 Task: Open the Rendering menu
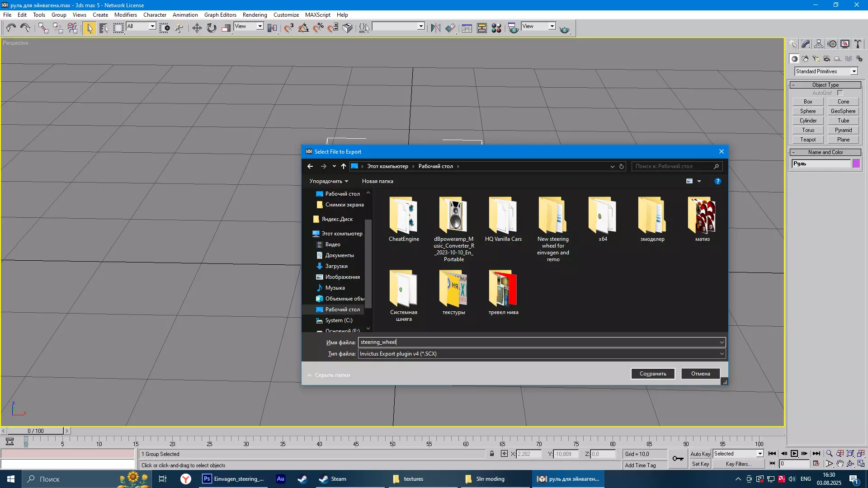255,14
